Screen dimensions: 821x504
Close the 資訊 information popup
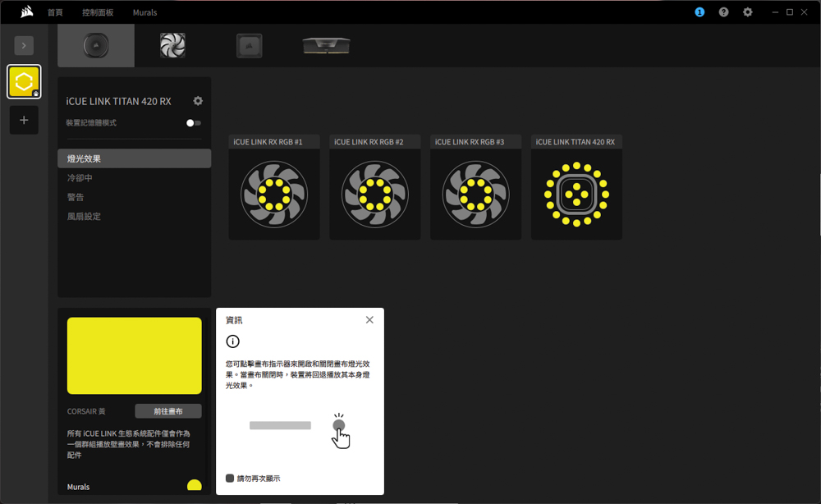click(369, 320)
